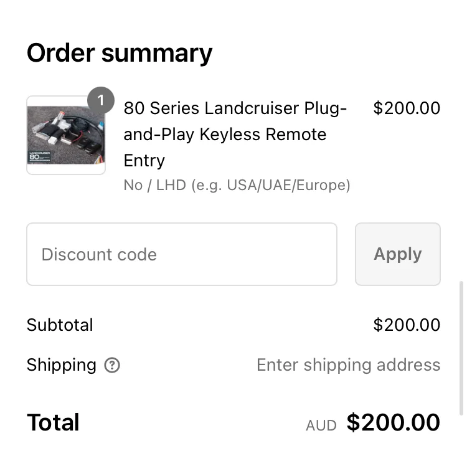Click the product line price $200.00
Viewport: 467px width, 476px height.
[406, 108]
